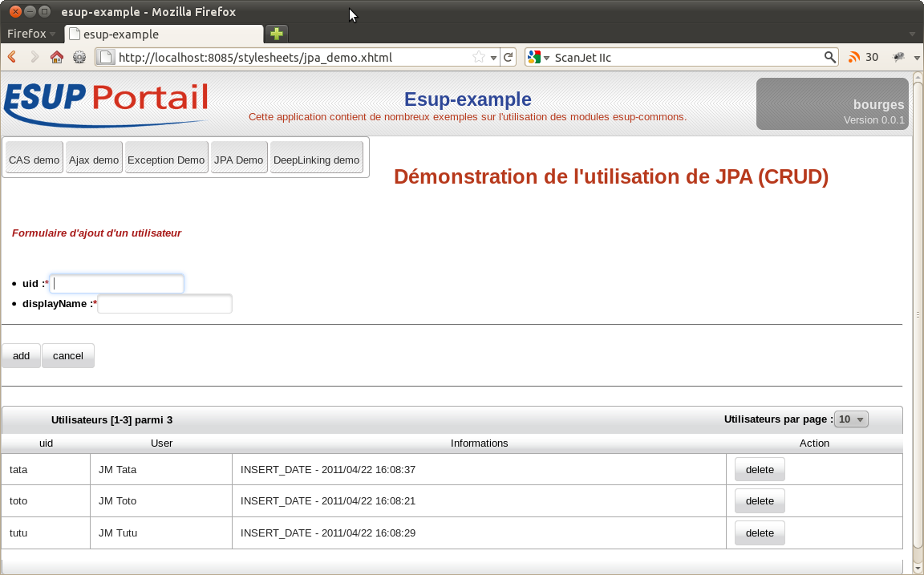Image resolution: width=924 pixels, height=575 pixels.
Task: Expand the Utilisateurs par page dropdown
Action: pyautogui.click(x=851, y=419)
